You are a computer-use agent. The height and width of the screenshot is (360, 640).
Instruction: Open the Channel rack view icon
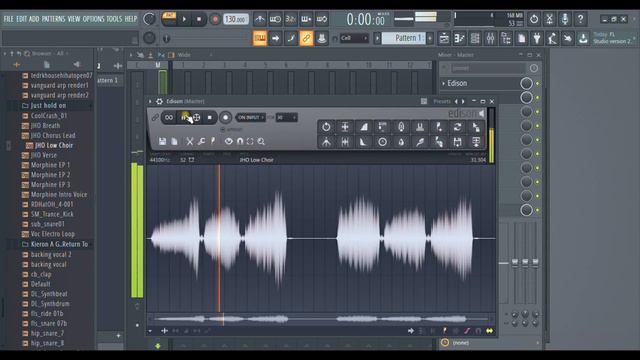click(x=475, y=39)
